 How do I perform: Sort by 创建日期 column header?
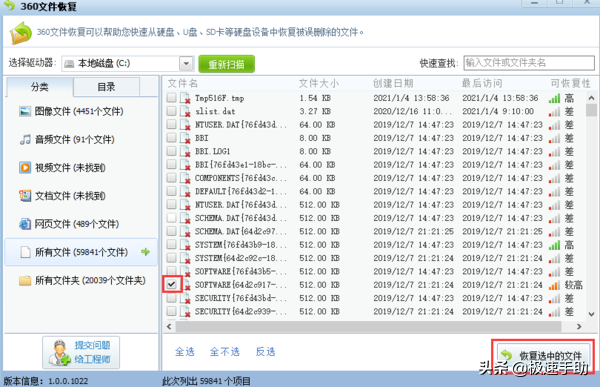click(x=393, y=83)
